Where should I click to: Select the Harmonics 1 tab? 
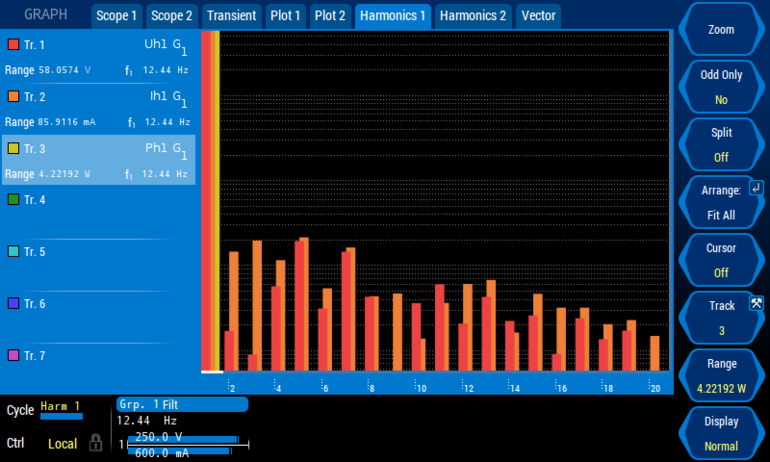(x=393, y=16)
